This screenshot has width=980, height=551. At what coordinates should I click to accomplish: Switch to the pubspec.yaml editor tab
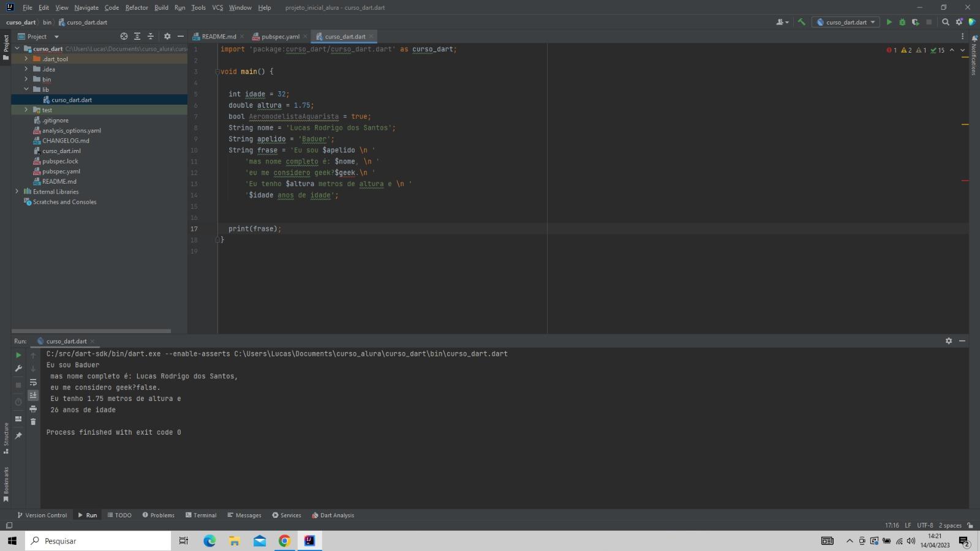tap(281, 36)
